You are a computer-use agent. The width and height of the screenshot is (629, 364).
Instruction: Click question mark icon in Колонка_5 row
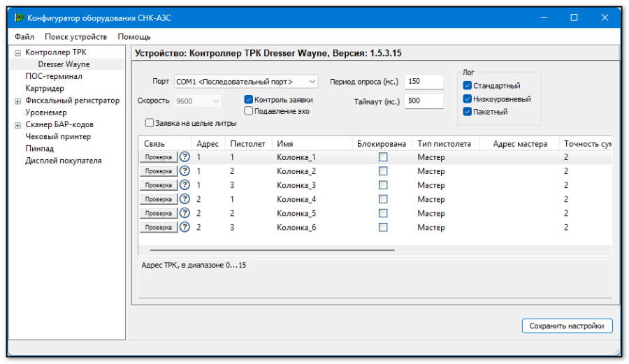point(185,213)
